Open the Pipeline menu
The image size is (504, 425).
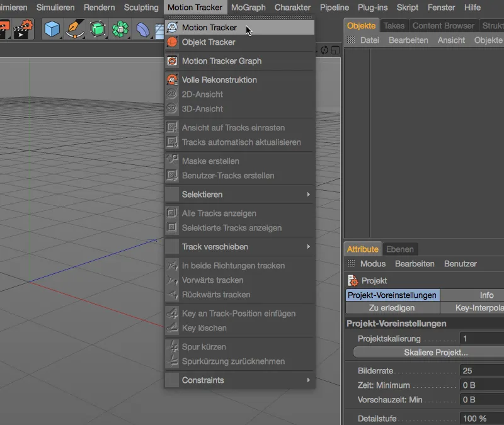pos(335,8)
